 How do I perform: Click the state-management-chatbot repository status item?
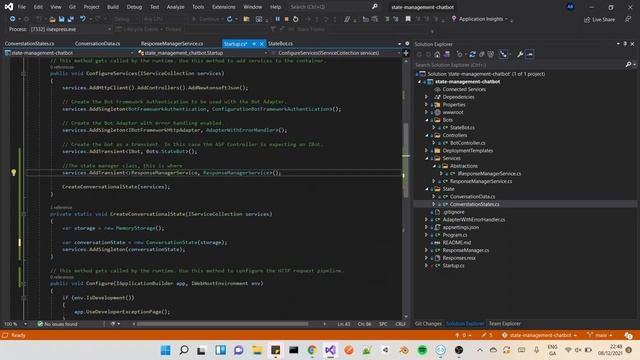539,336
